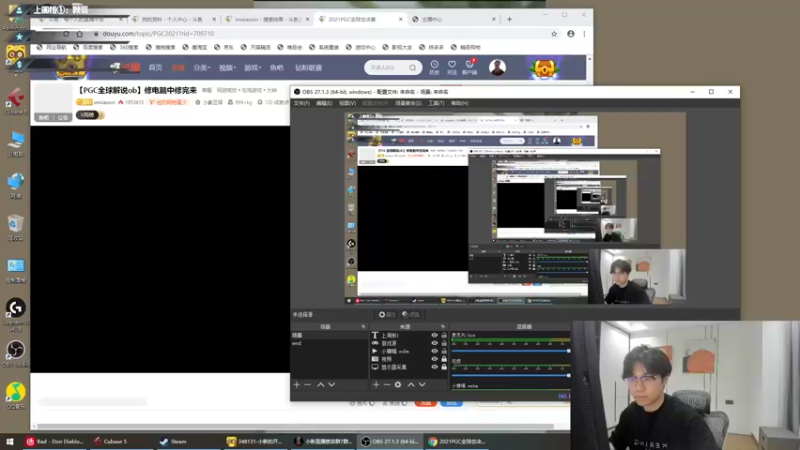The width and height of the screenshot is (800, 450).
Task: Open the Tools(T) menu in OBS
Action: pos(436,103)
